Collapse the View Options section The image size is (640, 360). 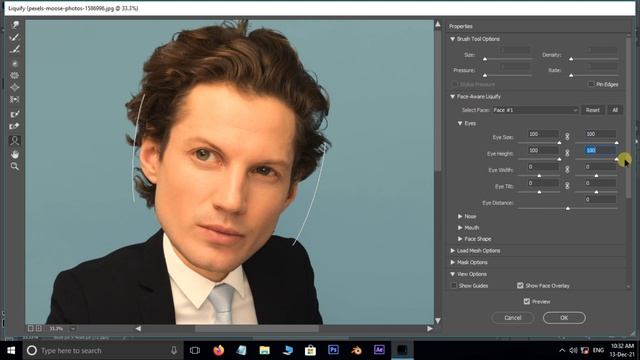(453, 274)
